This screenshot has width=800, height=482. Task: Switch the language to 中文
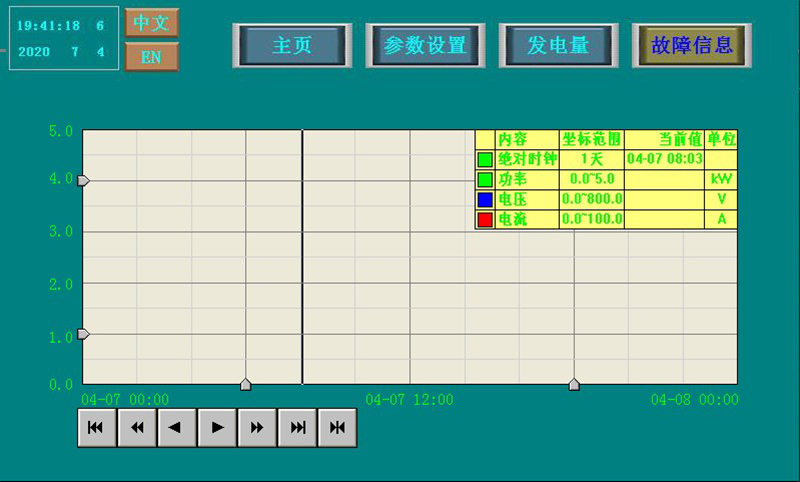(151, 22)
